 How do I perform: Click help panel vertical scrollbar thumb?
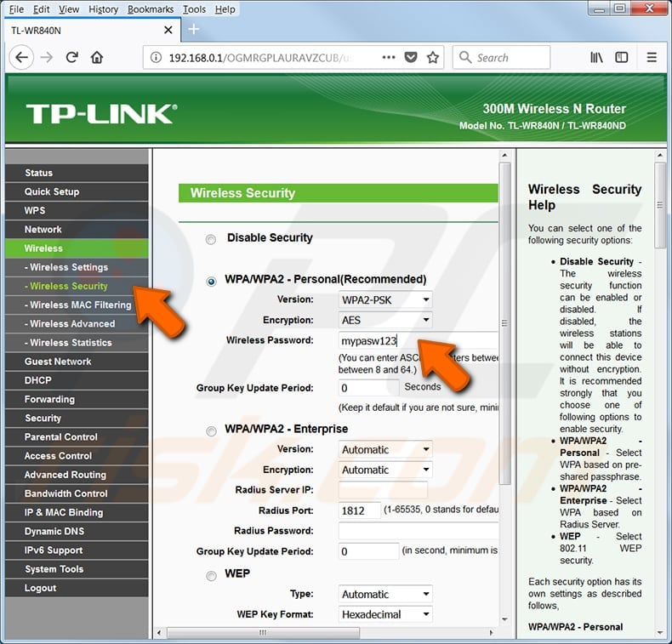click(x=659, y=205)
